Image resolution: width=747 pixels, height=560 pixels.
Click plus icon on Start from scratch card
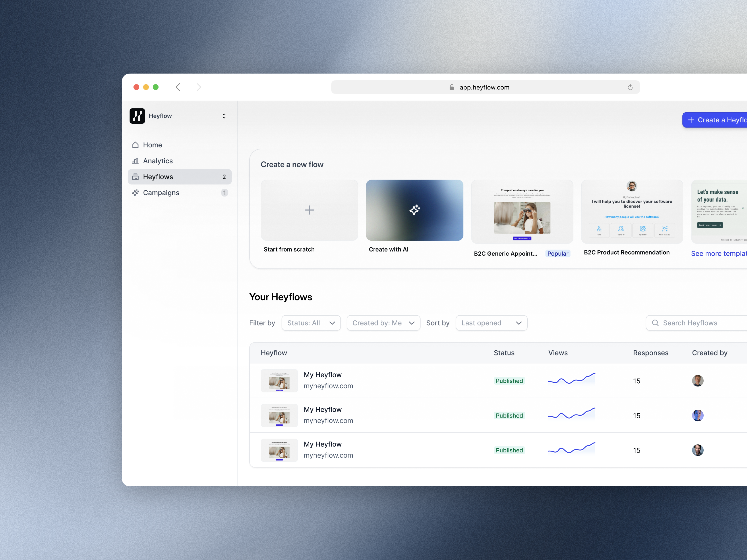pos(309,210)
